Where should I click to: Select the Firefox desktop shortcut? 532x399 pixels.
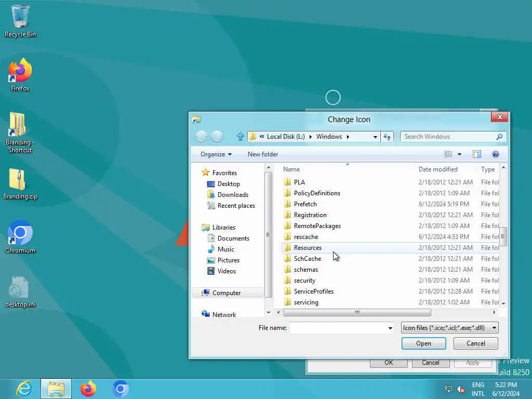pos(20,75)
